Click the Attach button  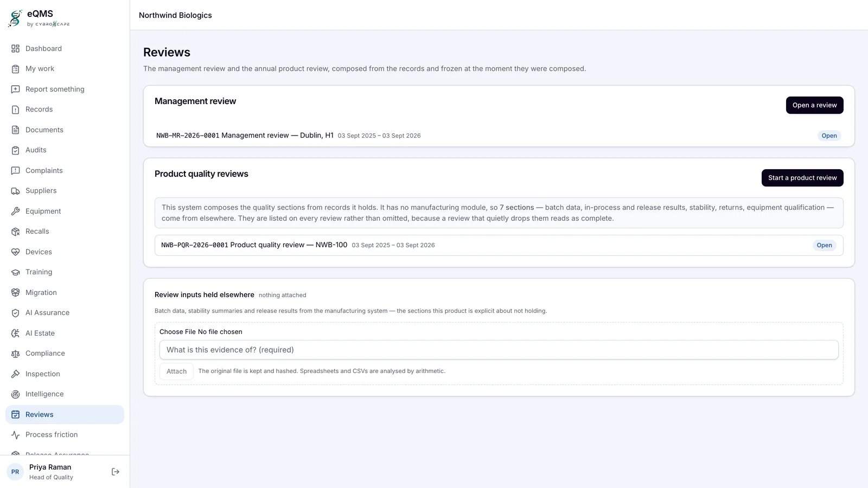click(x=176, y=371)
